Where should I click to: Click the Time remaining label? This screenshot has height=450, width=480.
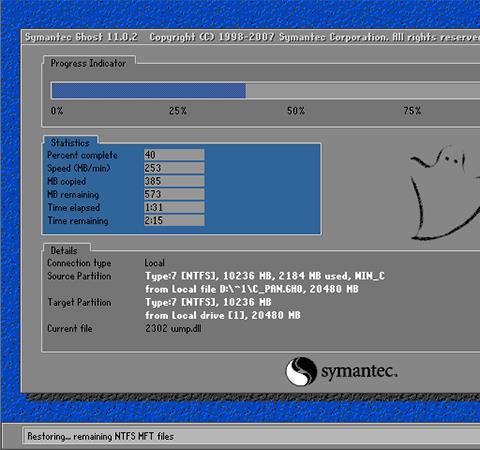pyautogui.click(x=78, y=221)
